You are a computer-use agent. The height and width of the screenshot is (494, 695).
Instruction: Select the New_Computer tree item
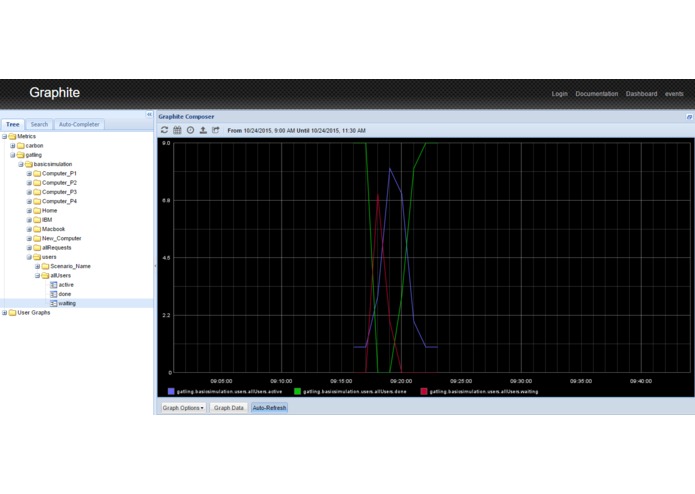[62, 238]
